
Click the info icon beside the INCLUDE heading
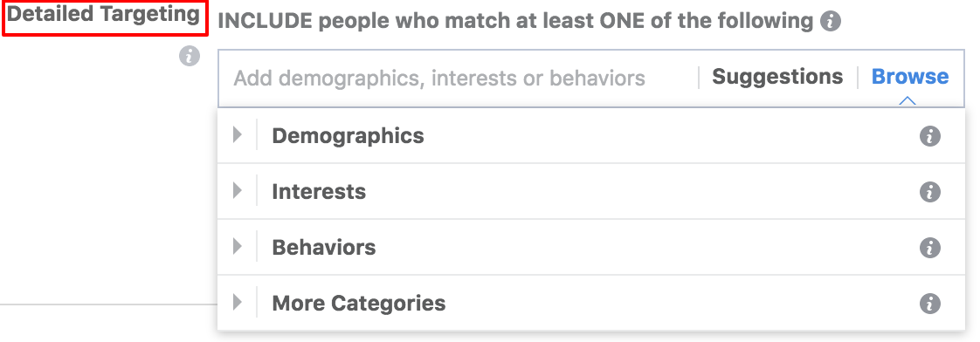[831, 22]
